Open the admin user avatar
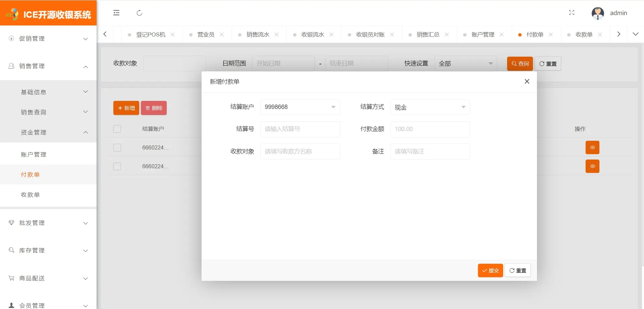The width and height of the screenshot is (644, 309). (x=598, y=13)
